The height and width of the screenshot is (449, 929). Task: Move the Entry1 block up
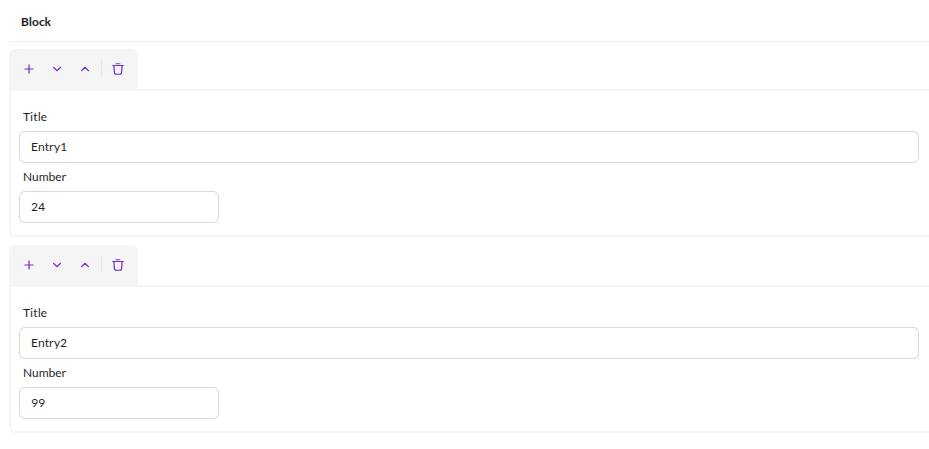coord(85,69)
